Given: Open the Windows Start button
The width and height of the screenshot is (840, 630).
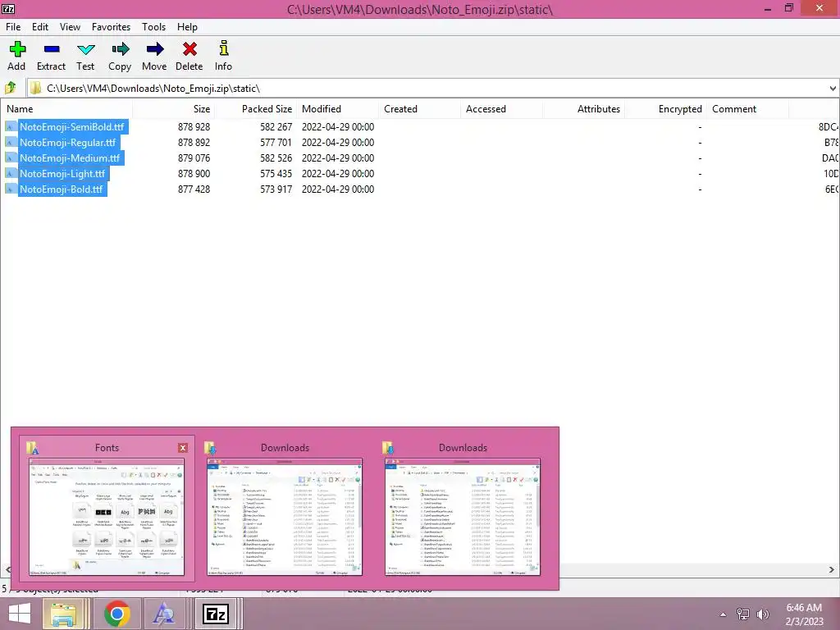Looking at the screenshot, I should point(20,614).
